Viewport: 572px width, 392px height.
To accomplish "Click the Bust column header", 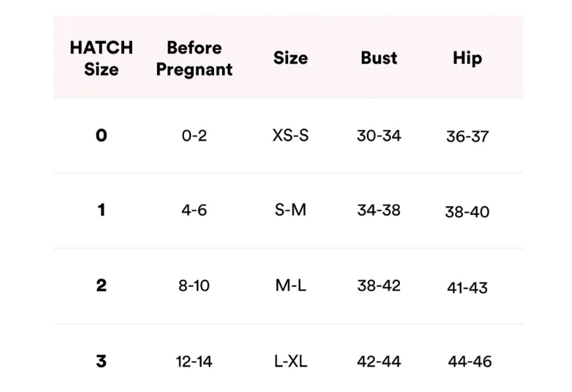I will 379,58.
